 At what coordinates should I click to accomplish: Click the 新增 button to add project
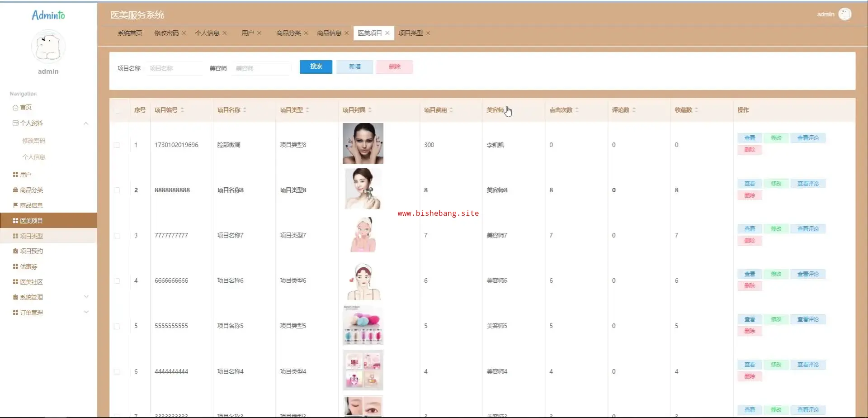(x=354, y=67)
